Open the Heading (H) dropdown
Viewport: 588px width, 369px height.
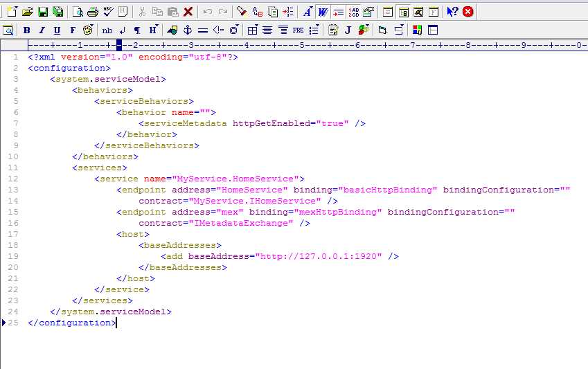coord(153,30)
